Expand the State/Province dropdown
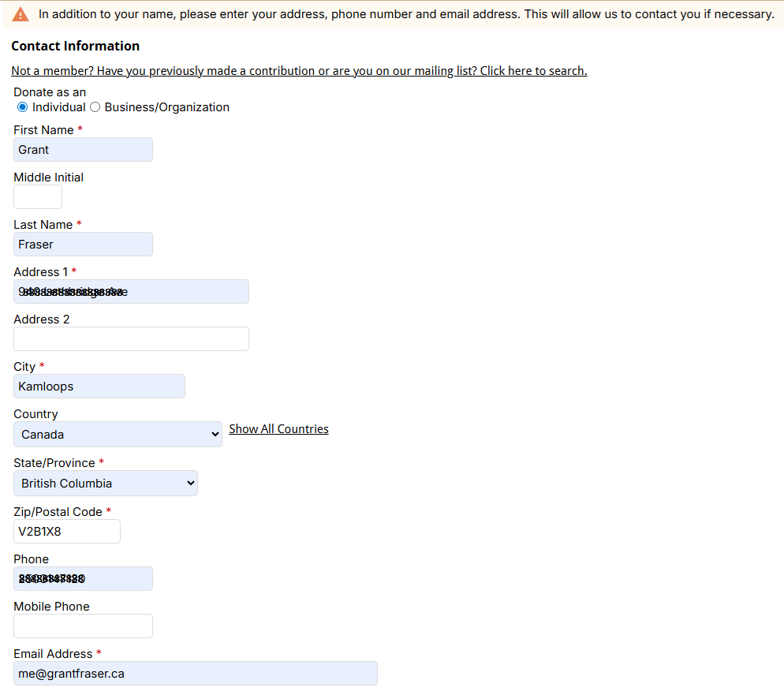Viewport: 784px width, 695px height. coord(105,484)
